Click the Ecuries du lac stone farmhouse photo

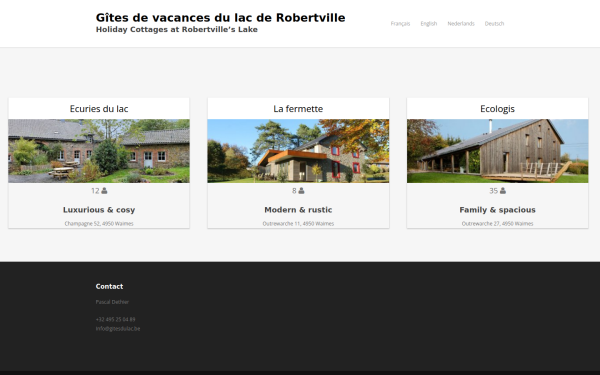(x=99, y=151)
